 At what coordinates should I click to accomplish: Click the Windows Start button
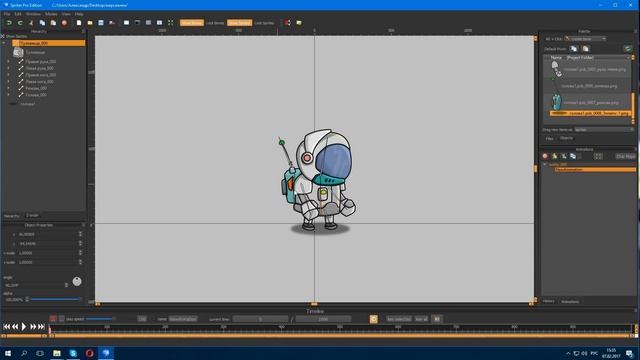(8, 353)
